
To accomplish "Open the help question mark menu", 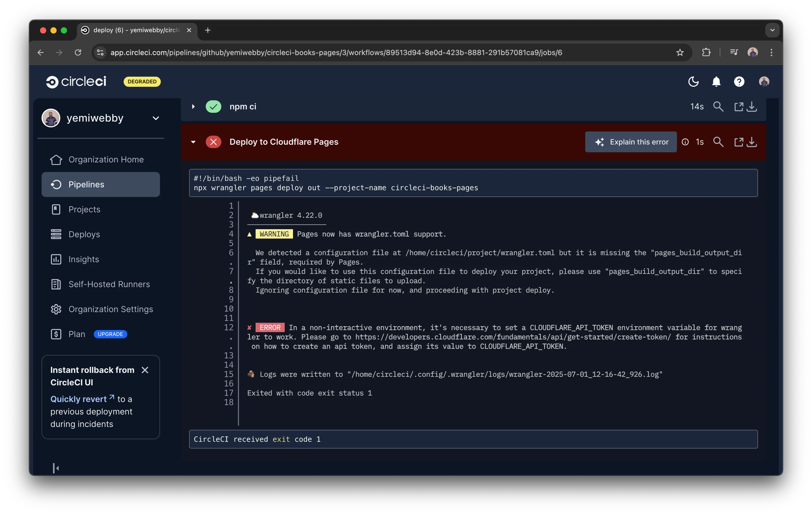I will [739, 81].
